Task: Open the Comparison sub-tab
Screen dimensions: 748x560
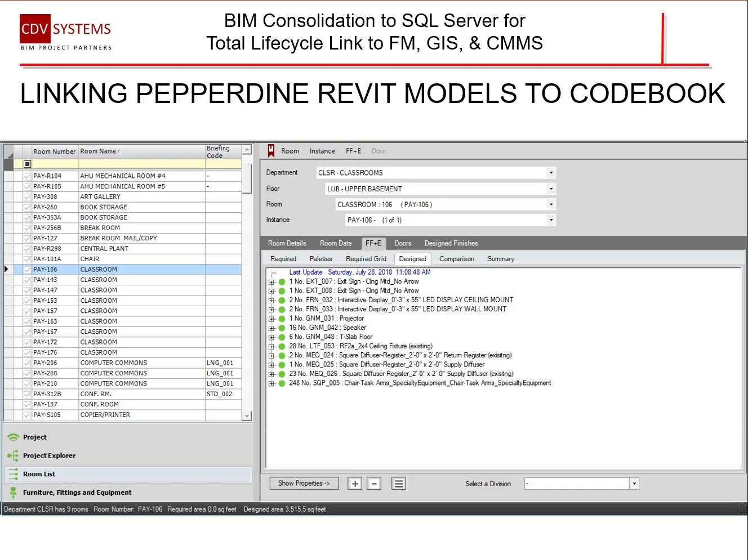Action: point(457,259)
